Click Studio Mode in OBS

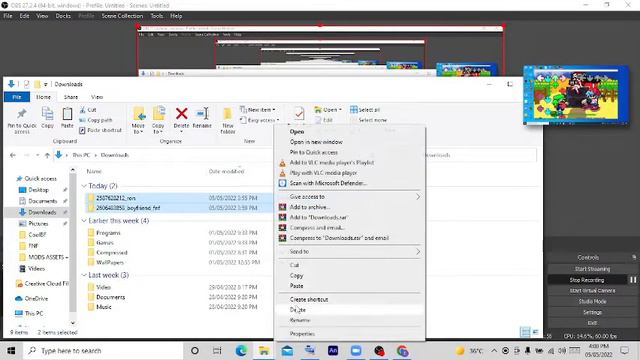click(592, 301)
